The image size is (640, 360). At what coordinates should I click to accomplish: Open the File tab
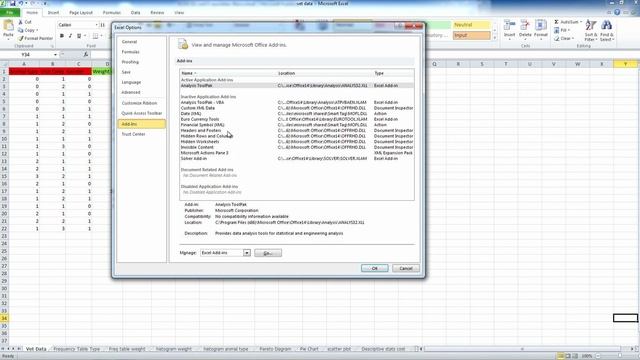pos(10,13)
